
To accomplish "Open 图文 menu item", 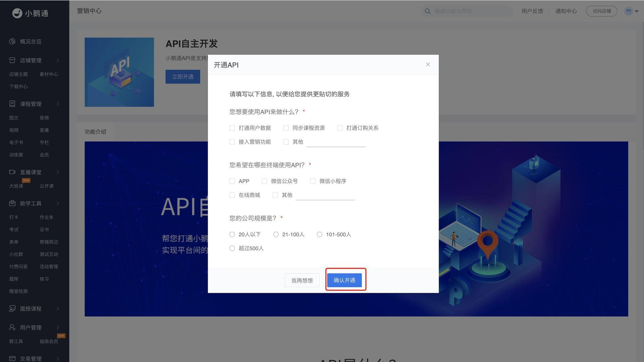I will pyautogui.click(x=14, y=118).
